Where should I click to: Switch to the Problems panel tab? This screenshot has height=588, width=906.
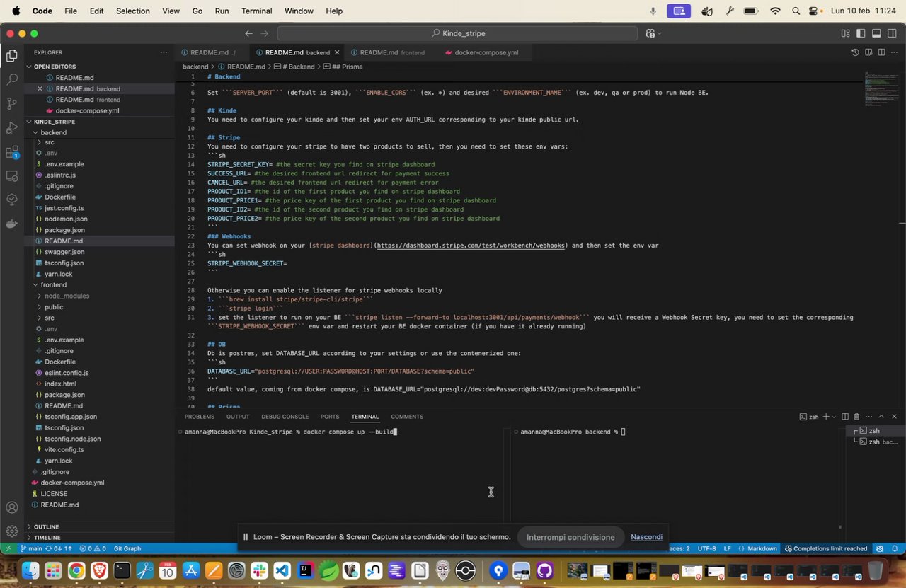[200, 417]
